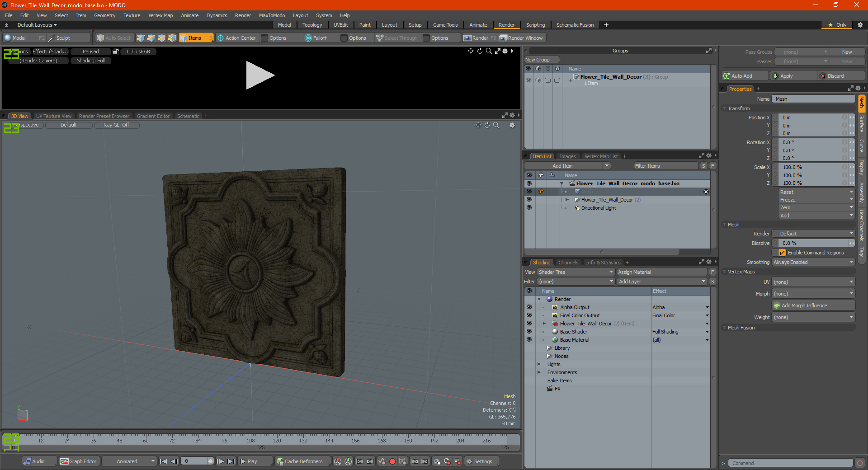Open the Add Layer dropdown
868x470 pixels.
[x=662, y=282]
